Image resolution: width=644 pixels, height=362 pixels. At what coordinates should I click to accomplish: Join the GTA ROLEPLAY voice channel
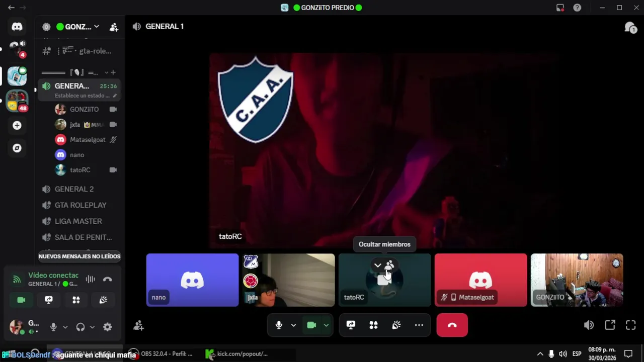(x=79, y=205)
